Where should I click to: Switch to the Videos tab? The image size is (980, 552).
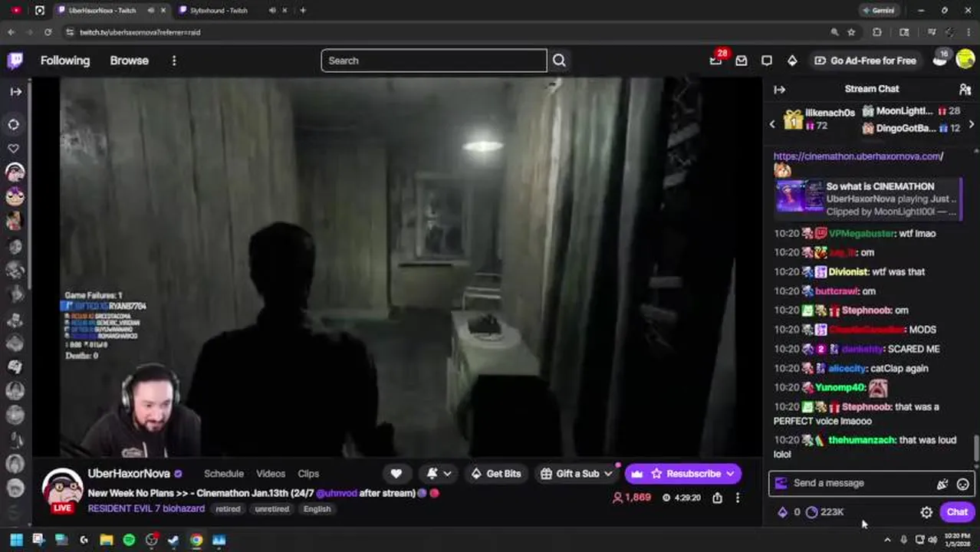[x=271, y=474]
